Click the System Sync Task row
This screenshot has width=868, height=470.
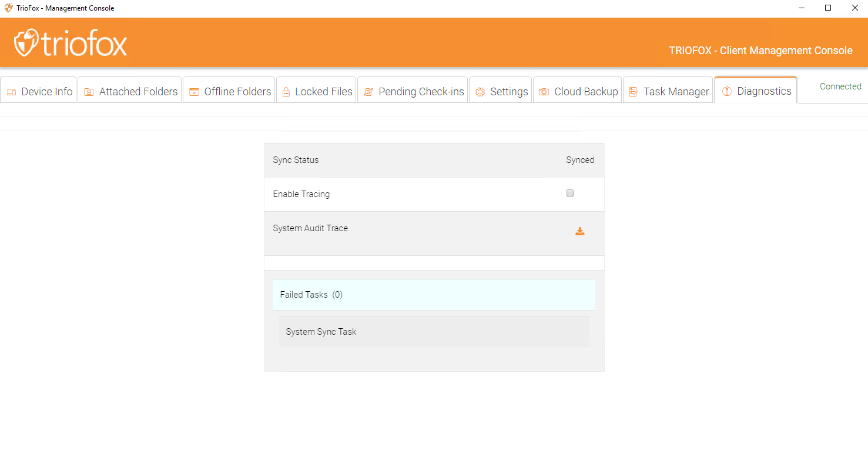(434, 332)
